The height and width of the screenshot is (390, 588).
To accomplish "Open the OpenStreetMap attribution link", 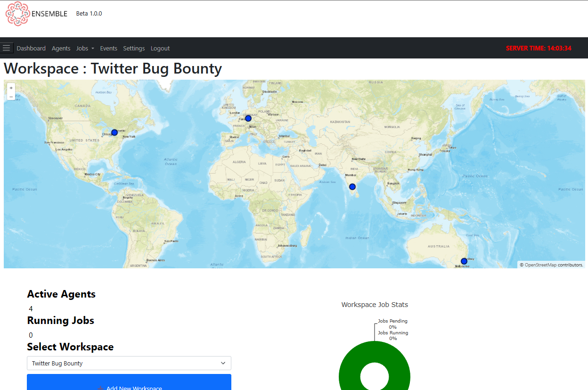I will 540,265.
